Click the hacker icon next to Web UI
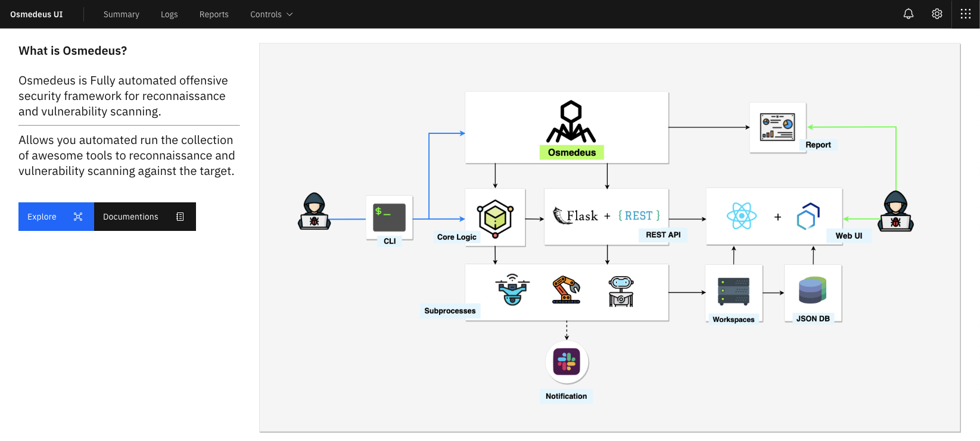This screenshot has height=441, width=980. (895, 211)
